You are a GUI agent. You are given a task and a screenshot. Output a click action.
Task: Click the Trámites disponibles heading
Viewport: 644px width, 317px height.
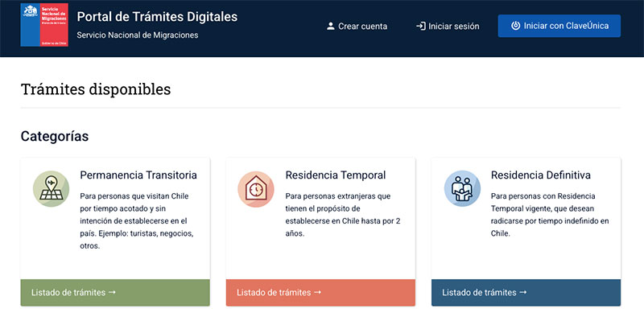tap(96, 89)
